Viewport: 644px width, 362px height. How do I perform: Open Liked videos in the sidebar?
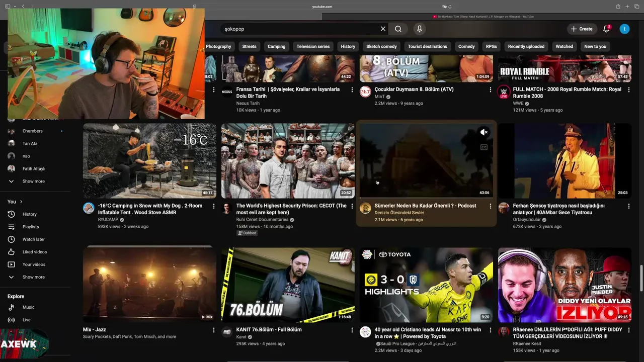(x=35, y=252)
